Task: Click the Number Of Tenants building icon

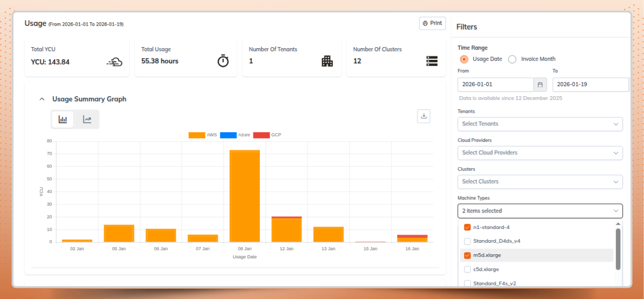Action: coord(327,61)
